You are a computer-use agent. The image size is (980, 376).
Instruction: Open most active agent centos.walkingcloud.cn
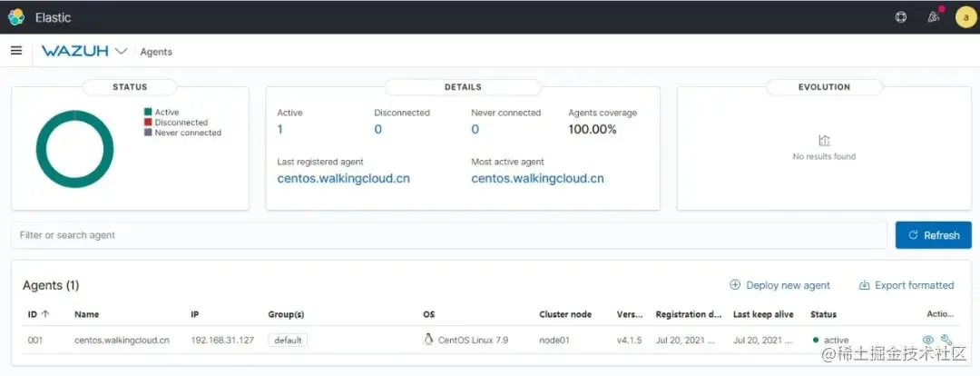[x=537, y=178]
